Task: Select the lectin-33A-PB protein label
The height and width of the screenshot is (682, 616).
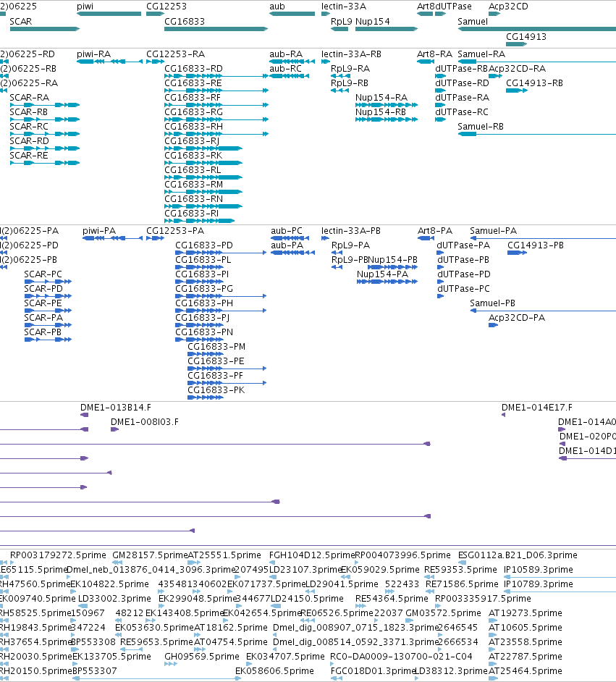Action: [351, 230]
